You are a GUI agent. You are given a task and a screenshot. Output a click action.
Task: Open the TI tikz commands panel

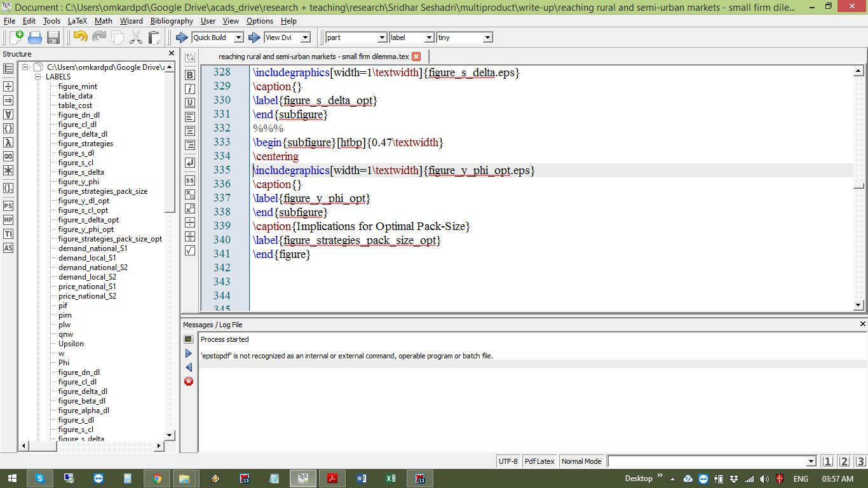coord(8,234)
